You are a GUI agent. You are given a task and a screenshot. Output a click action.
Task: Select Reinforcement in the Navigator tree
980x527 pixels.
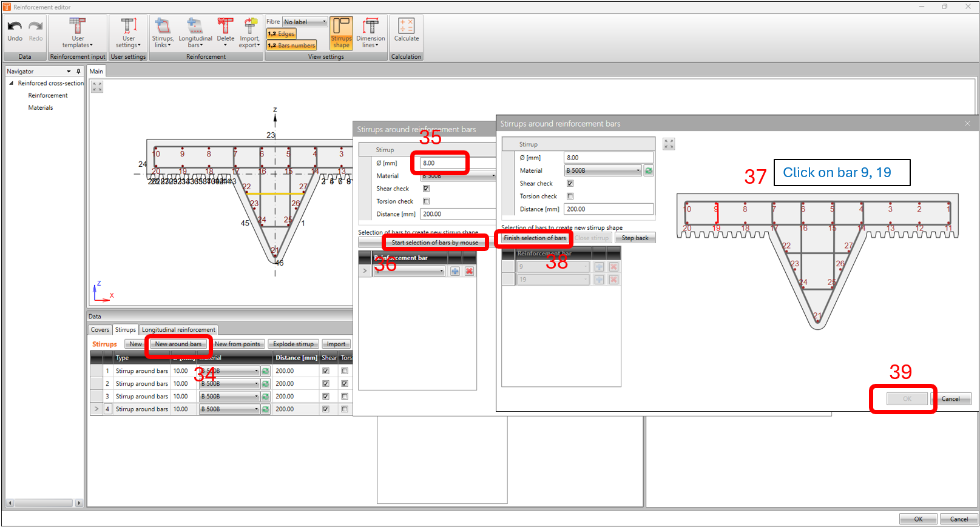pyautogui.click(x=48, y=96)
